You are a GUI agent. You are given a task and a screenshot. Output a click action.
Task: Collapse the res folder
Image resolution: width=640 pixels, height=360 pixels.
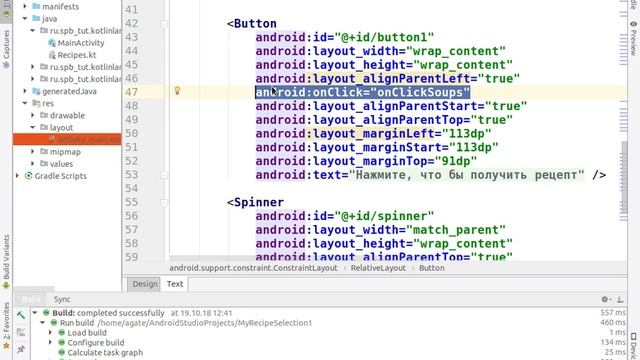(25, 103)
